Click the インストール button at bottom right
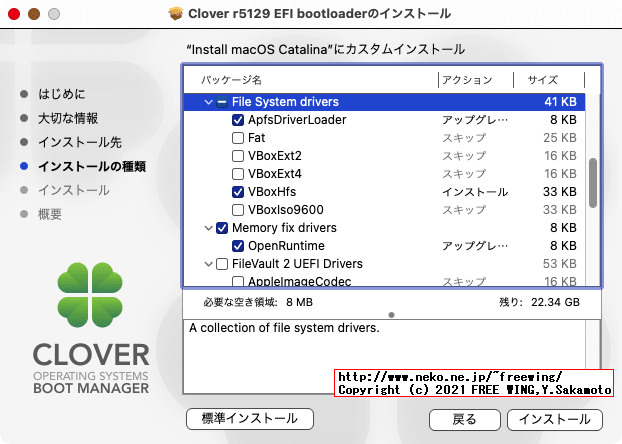This screenshot has height=444, width=622. click(x=555, y=420)
